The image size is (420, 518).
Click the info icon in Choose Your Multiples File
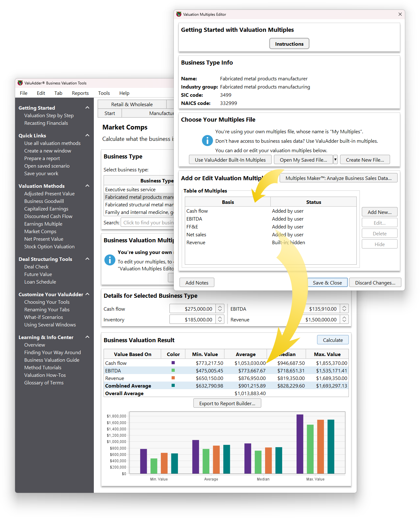(207, 141)
